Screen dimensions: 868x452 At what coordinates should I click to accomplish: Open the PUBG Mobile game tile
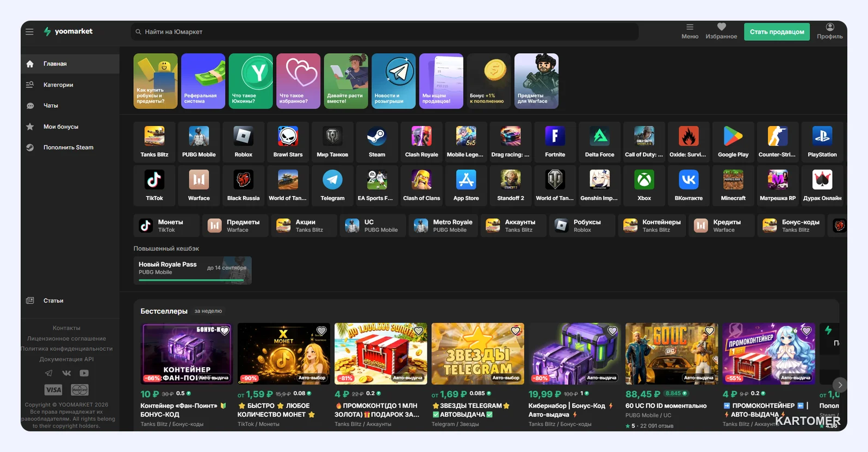tap(199, 142)
